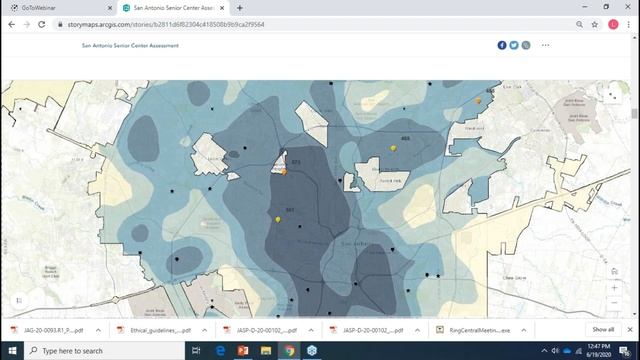Click Show all downloads
The image size is (640, 360).
click(603, 329)
